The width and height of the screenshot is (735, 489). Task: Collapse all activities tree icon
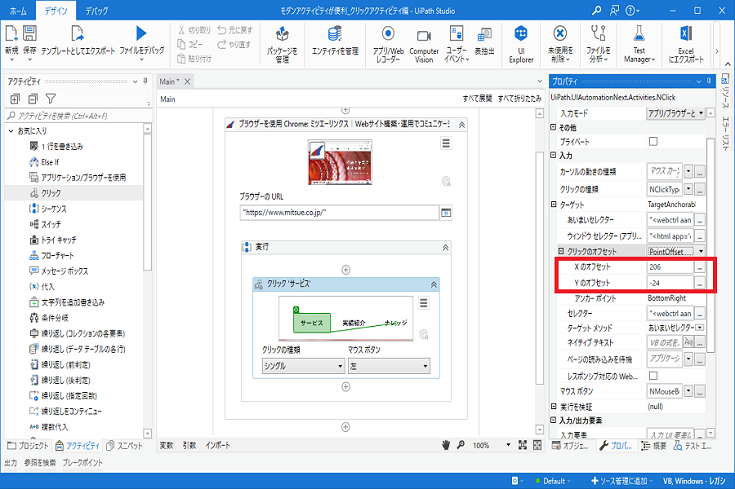click(x=33, y=98)
